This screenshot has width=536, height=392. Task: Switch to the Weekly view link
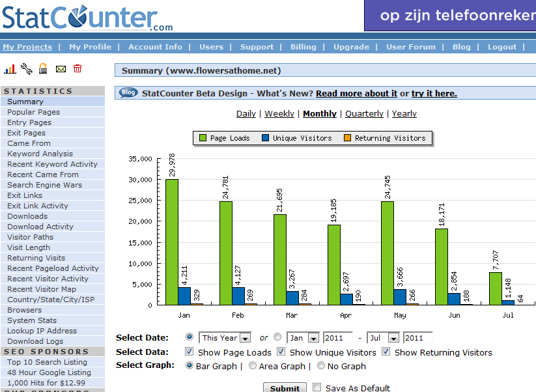click(279, 113)
